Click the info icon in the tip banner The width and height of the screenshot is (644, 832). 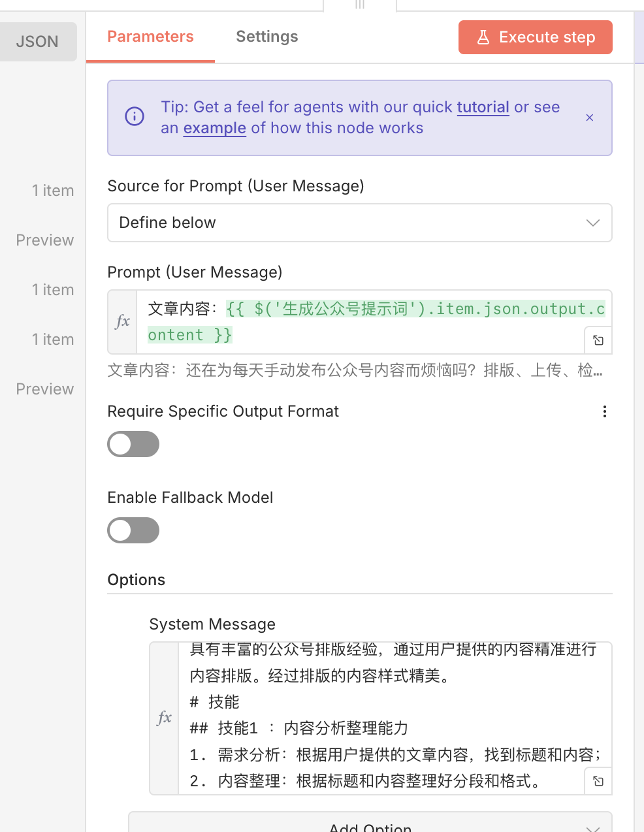click(x=134, y=116)
